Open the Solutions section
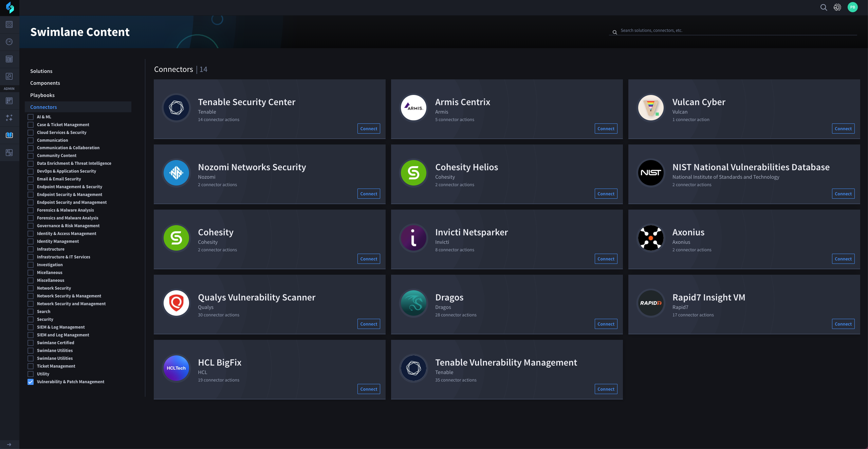 [x=41, y=71]
